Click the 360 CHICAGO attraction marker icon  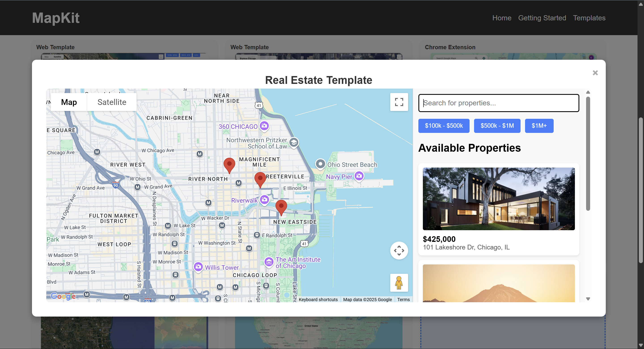pos(264,126)
